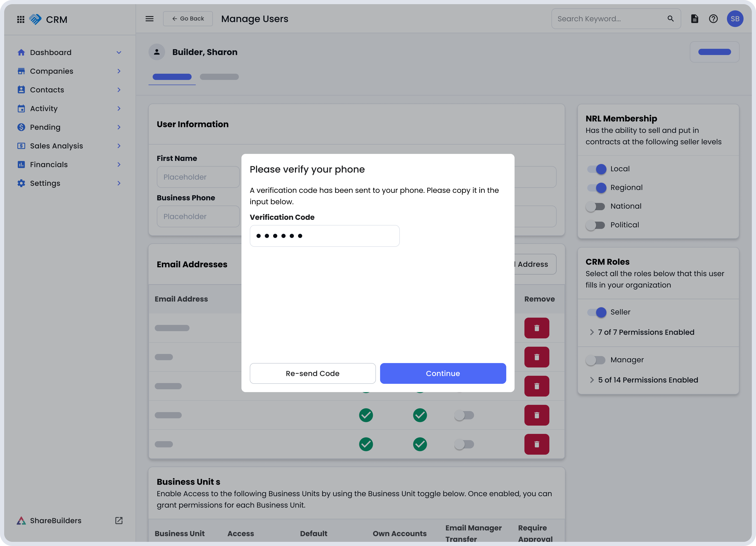
Task: Enable the Manager role toggle
Action: [x=596, y=360]
